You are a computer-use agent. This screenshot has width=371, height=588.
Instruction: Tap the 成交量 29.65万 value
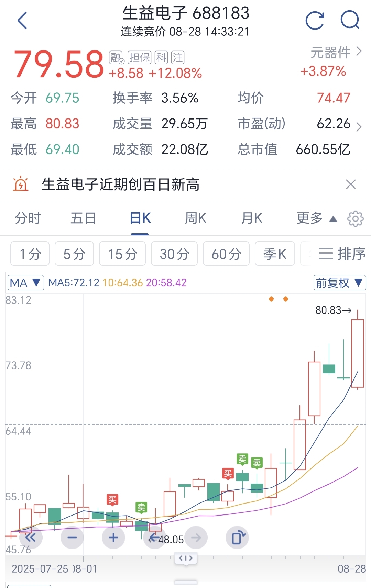click(185, 124)
